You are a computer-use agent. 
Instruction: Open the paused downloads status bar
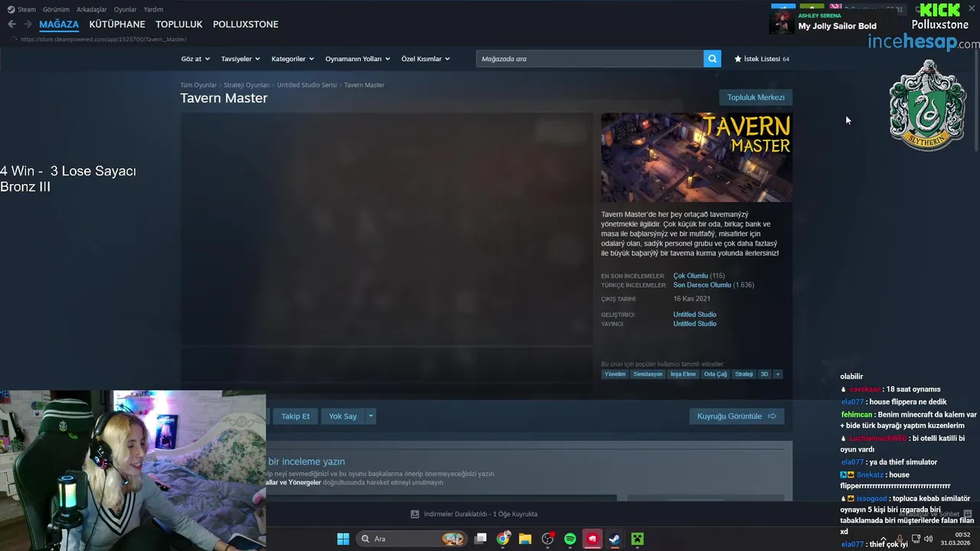pyautogui.click(x=474, y=514)
